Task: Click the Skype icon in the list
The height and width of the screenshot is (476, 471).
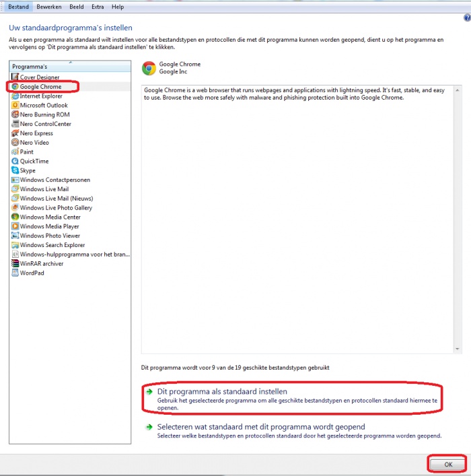Action: tap(15, 170)
